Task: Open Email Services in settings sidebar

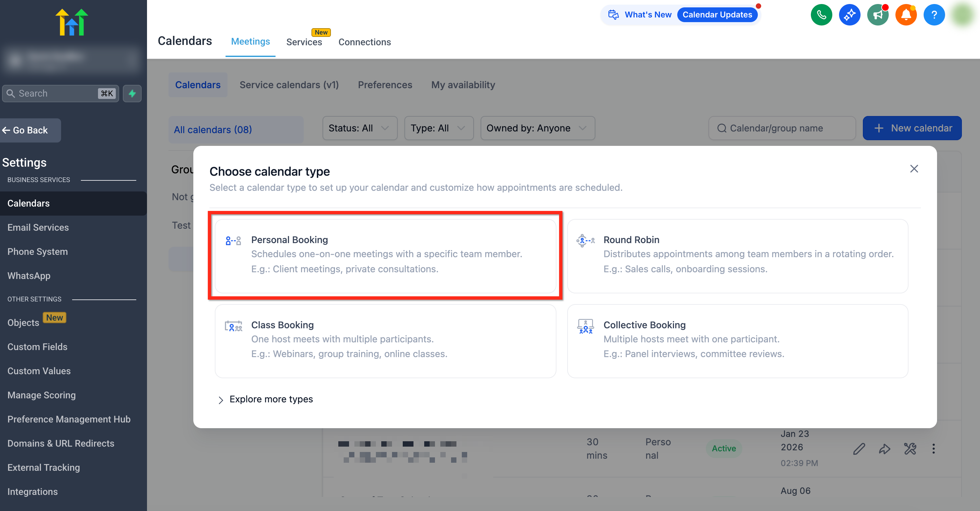Action: (x=38, y=227)
